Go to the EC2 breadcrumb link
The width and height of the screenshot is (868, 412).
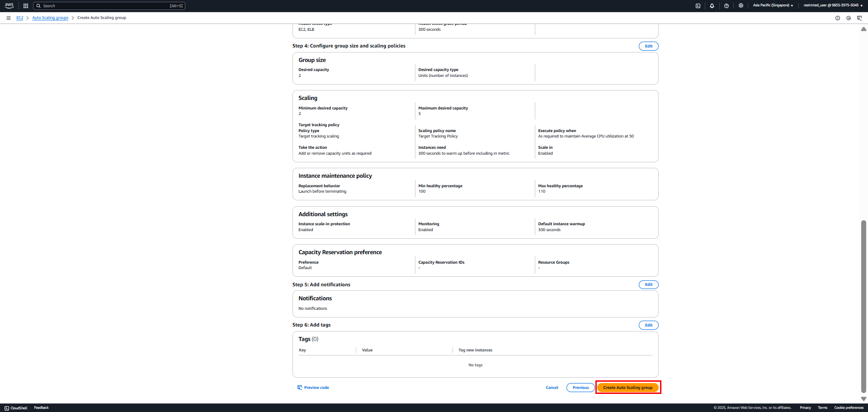(x=20, y=18)
